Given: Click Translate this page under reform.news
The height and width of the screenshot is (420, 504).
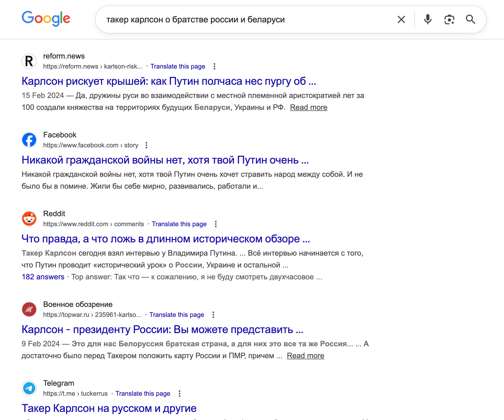Looking at the screenshot, I should point(178,66).
